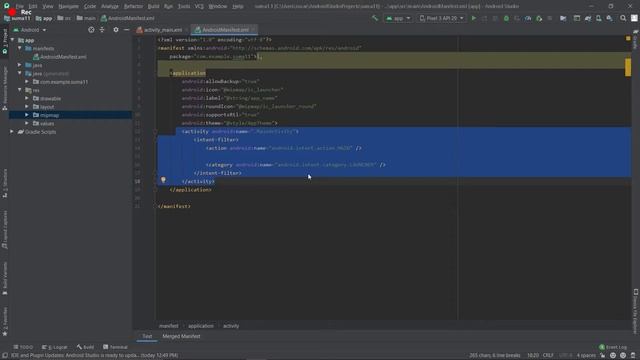The image size is (640, 360).
Task: Open the Build Variants side tab
Action: [4, 278]
